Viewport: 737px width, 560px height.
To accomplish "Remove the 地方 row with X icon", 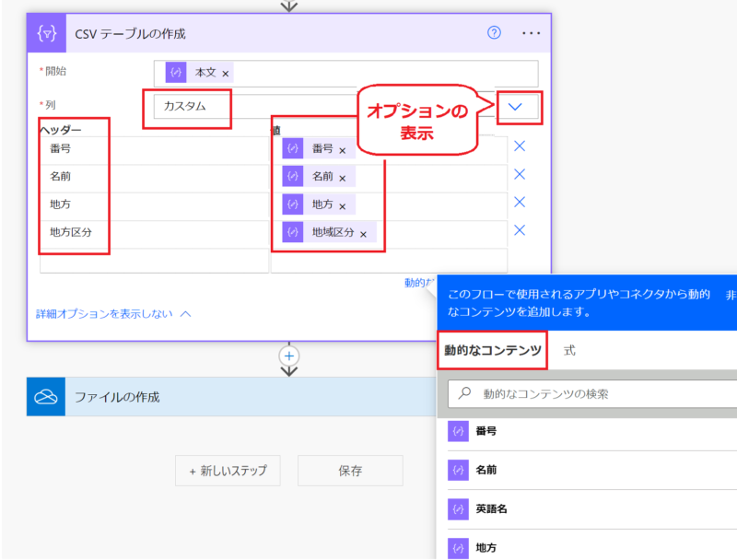I will [520, 203].
